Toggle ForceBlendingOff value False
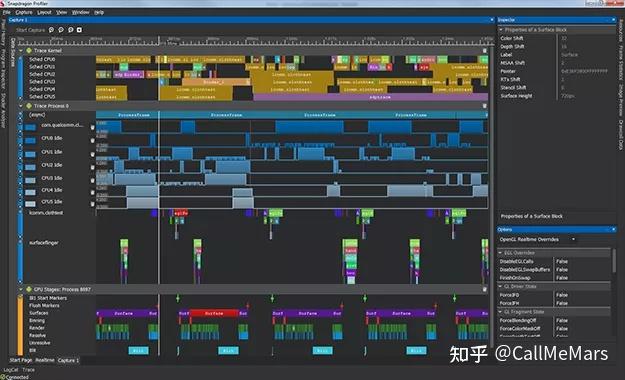Screen dimensions: 625x380 coord(562,321)
